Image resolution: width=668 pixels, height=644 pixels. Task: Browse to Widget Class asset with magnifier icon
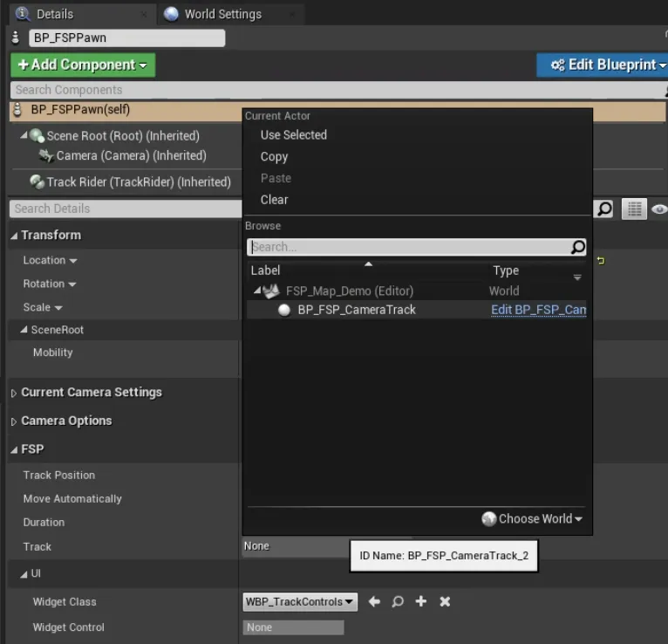coord(398,601)
